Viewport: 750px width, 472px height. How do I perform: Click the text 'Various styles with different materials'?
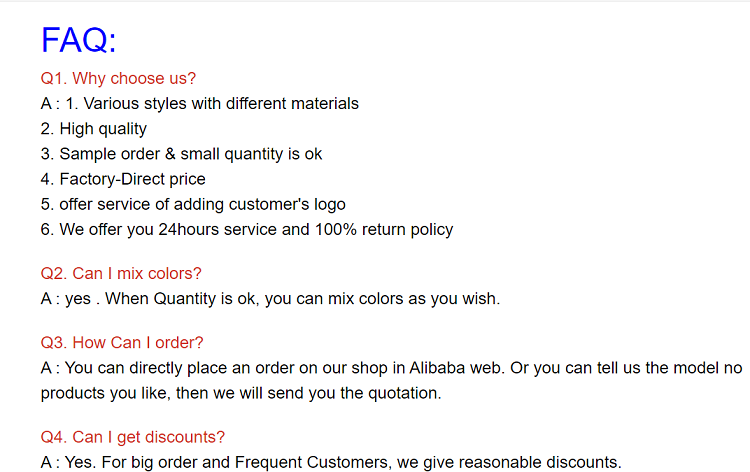pyautogui.click(x=221, y=103)
